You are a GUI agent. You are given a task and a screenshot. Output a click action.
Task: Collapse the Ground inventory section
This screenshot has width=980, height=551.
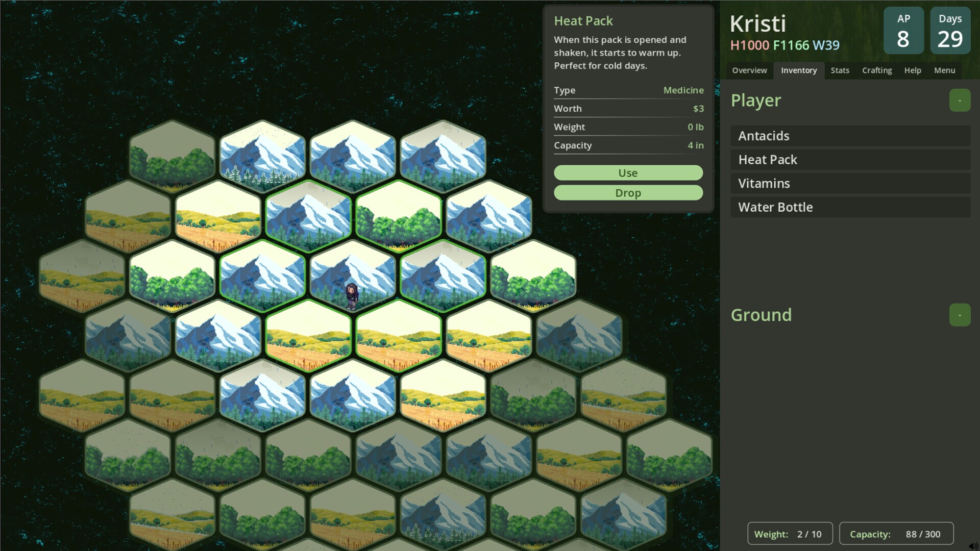tap(959, 315)
